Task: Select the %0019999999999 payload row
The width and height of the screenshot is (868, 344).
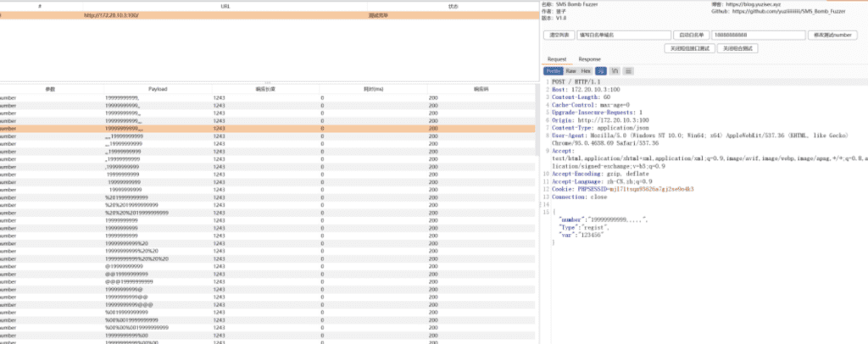Action: (267, 313)
